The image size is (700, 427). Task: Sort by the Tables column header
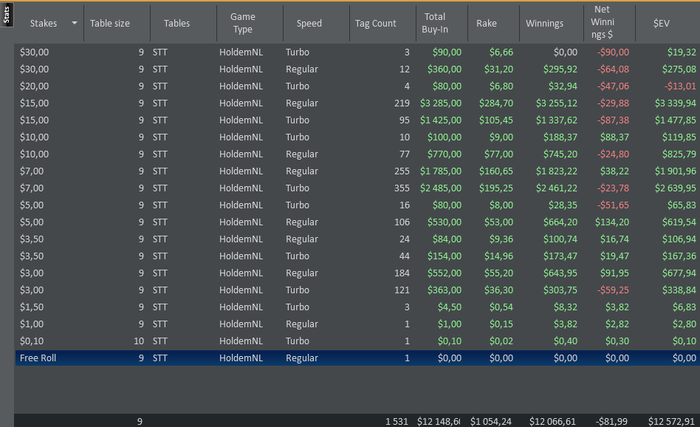[176, 23]
